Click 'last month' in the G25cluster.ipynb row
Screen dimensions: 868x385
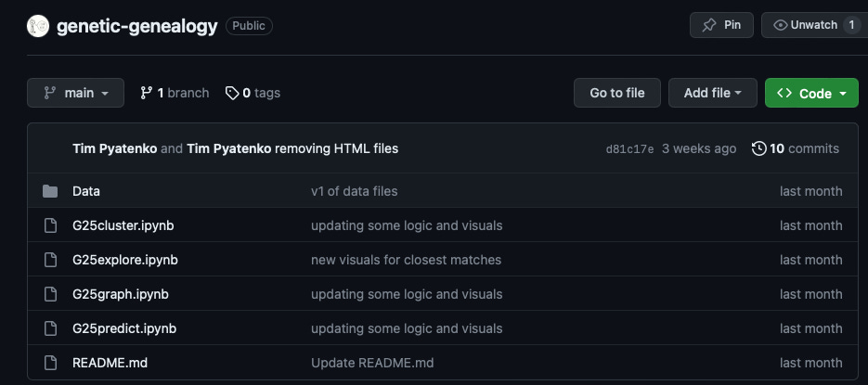click(811, 225)
